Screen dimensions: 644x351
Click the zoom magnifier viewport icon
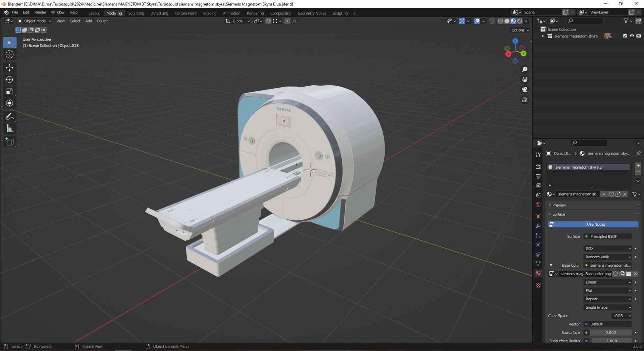525,69
